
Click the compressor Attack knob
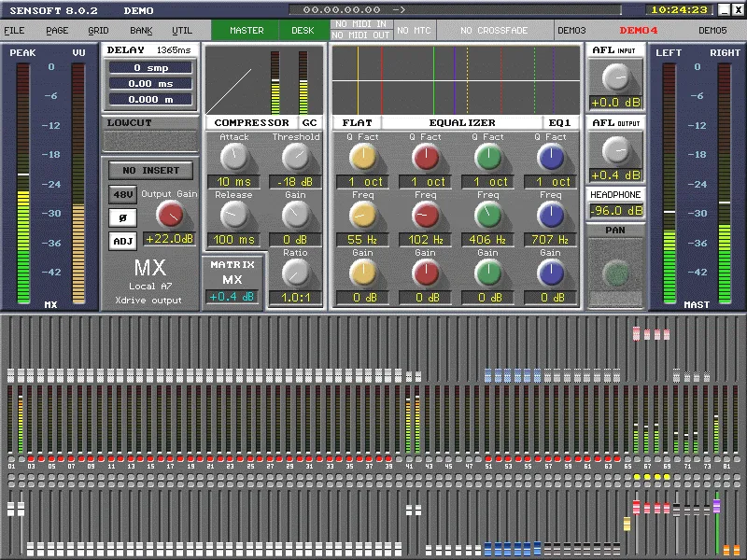[x=234, y=157]
